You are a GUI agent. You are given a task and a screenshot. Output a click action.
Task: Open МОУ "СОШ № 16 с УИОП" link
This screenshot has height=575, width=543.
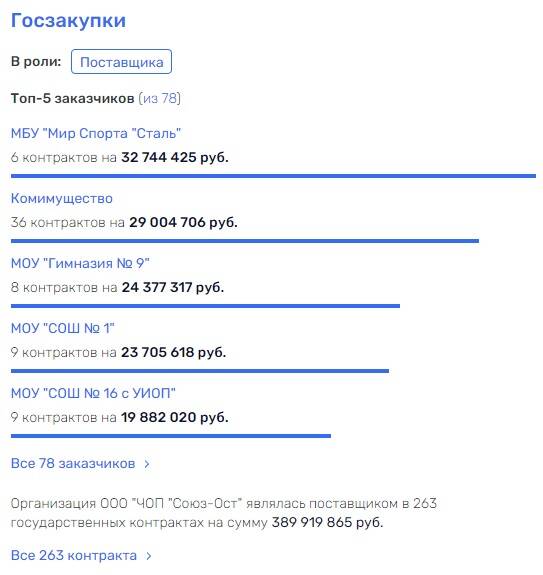(93, 393)
